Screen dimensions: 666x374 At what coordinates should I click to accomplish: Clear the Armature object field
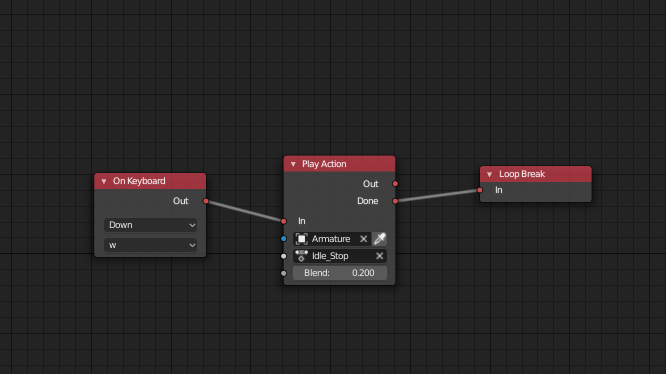pos(364,239)
